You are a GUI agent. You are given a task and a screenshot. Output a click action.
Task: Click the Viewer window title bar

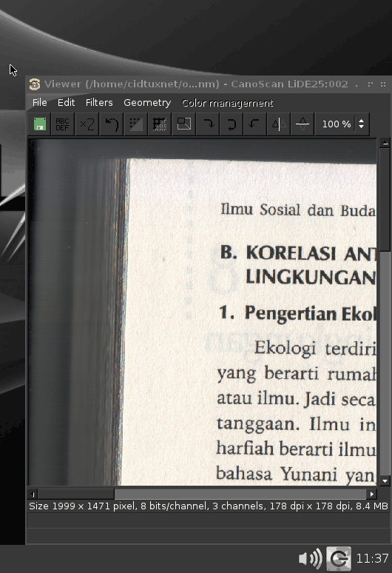(208, 84)
